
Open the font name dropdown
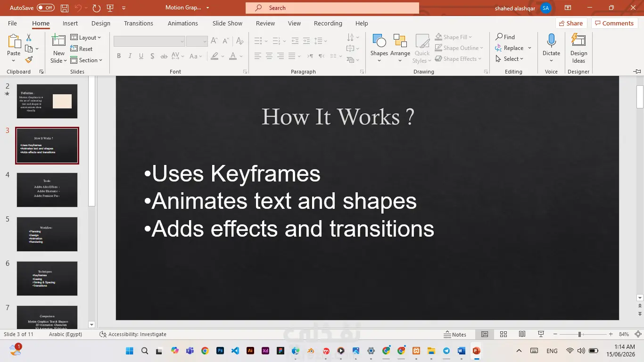tap(182, 41)
